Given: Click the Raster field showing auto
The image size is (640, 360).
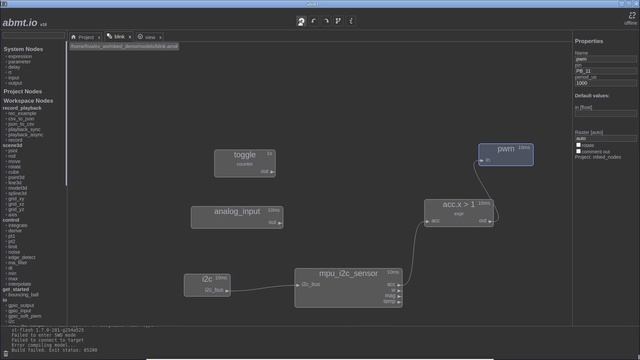Looking at the screenshot, I should click(605, 138).
